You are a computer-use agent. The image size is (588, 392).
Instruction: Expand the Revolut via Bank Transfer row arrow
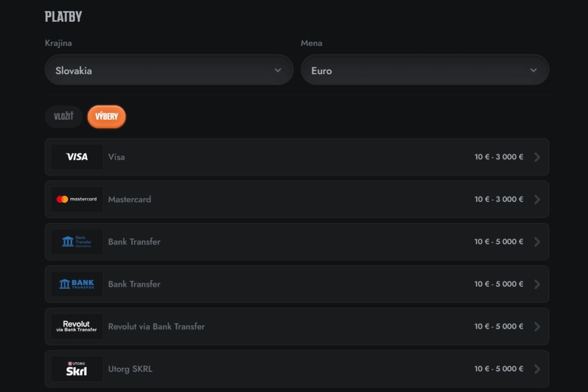pos(537,326)
